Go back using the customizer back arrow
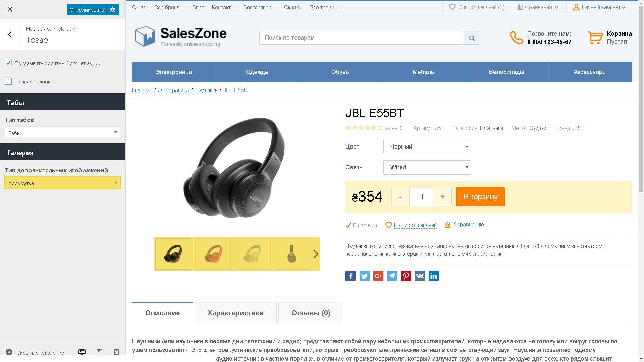This screenshot has height=362, width=644. pyautogui.click(x=10, y=35)
